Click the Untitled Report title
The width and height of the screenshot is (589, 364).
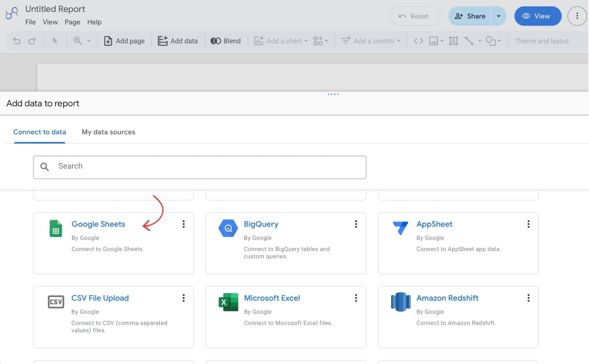[x=55, y=9]
